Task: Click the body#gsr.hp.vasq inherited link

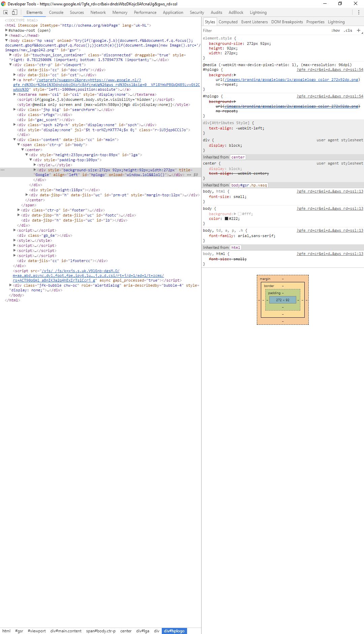Action: pos(249,185)
